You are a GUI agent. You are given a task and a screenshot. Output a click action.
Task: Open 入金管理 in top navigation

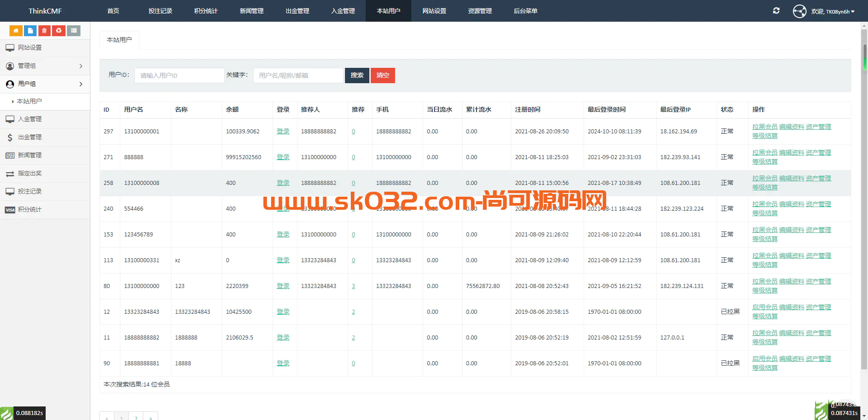pos(343,11)
